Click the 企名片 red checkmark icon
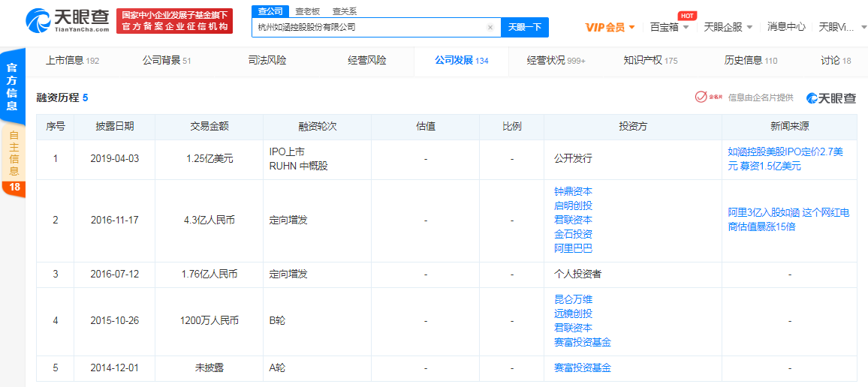This screenshot has height=387, width=868. [701, 97]
